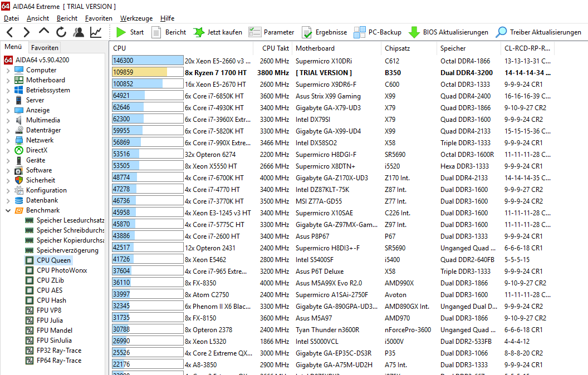This screenshot has width=588, height=375.
Task: Refresh with the circular arrow icon
Action: [x=61, y=32]
